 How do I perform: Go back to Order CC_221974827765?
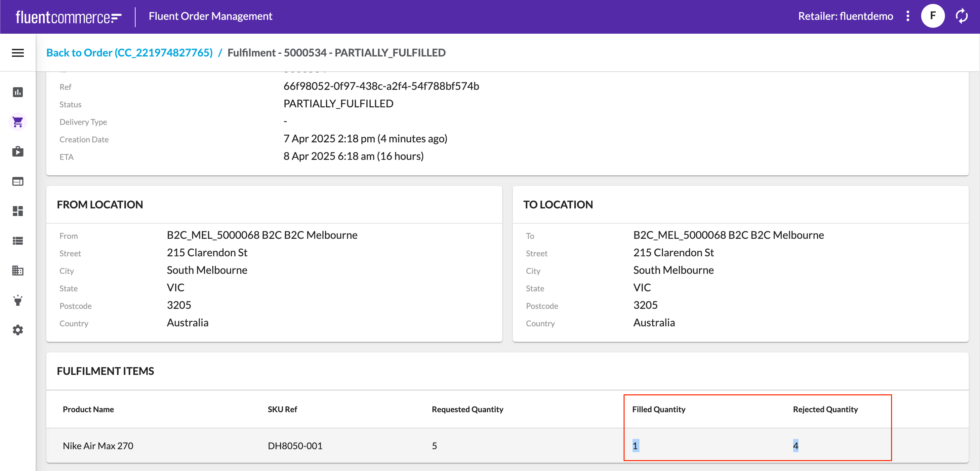click(x=129, y=53)
